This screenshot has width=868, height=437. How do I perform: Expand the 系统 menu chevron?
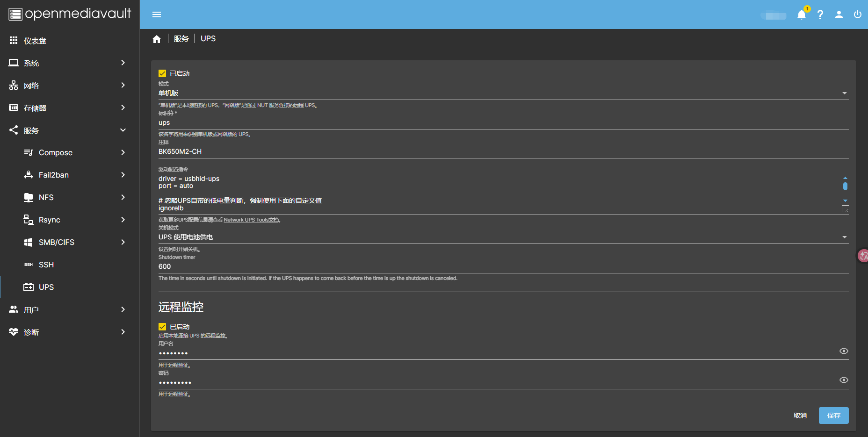pos(123,63)
